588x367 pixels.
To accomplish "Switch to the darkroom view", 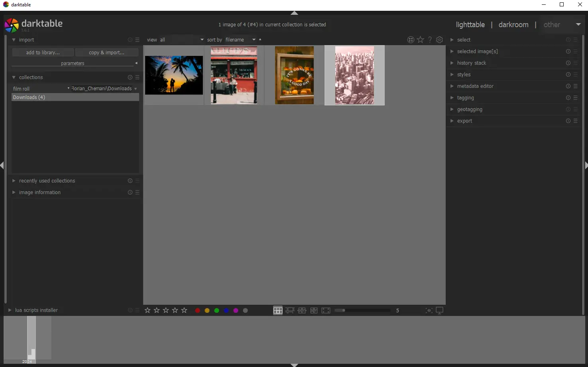I will coord(513,24).
